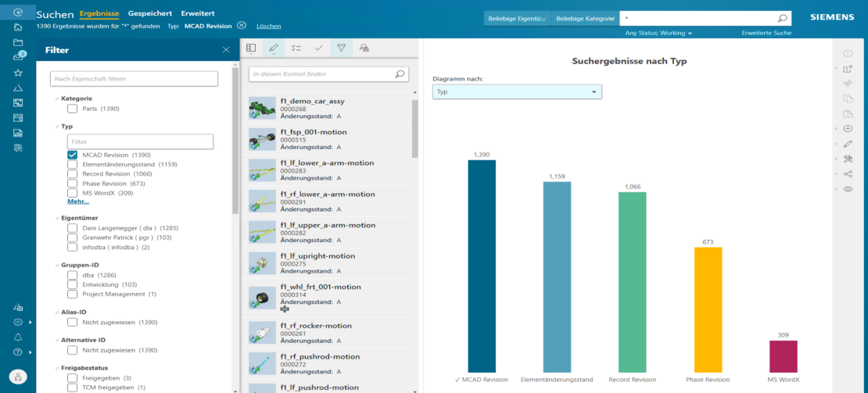Open the Inbox icon with notification badge

(x=18, y=56)
